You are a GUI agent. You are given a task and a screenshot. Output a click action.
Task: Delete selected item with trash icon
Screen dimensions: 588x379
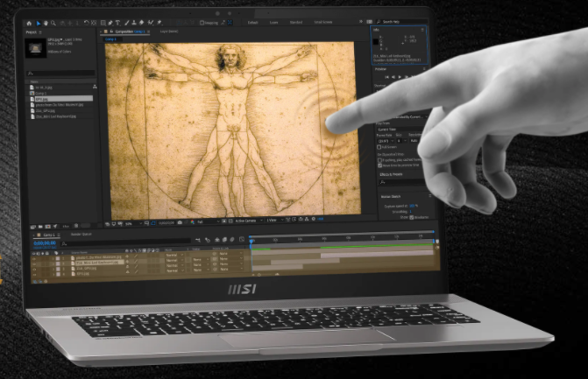tap(76, 226)
